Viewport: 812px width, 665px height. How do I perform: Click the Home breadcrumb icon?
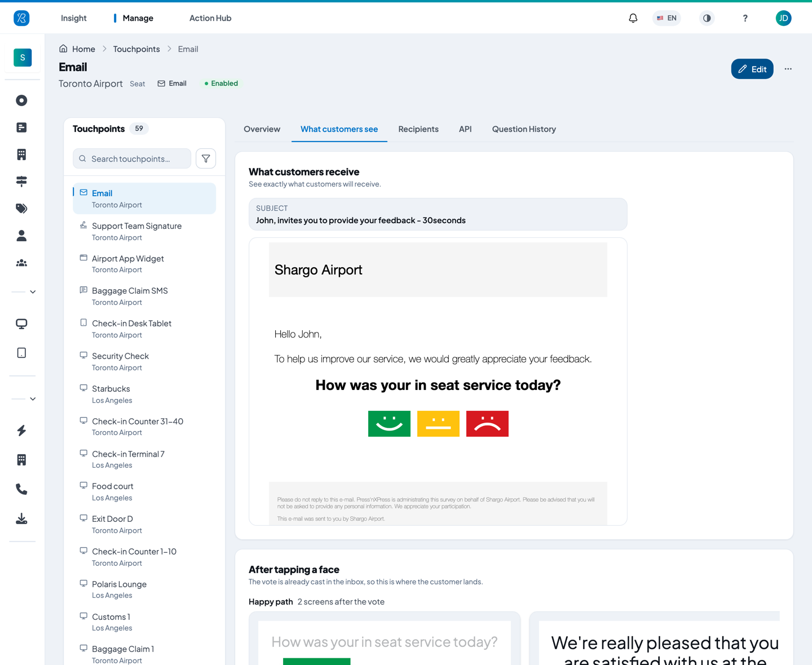[63, 48]
